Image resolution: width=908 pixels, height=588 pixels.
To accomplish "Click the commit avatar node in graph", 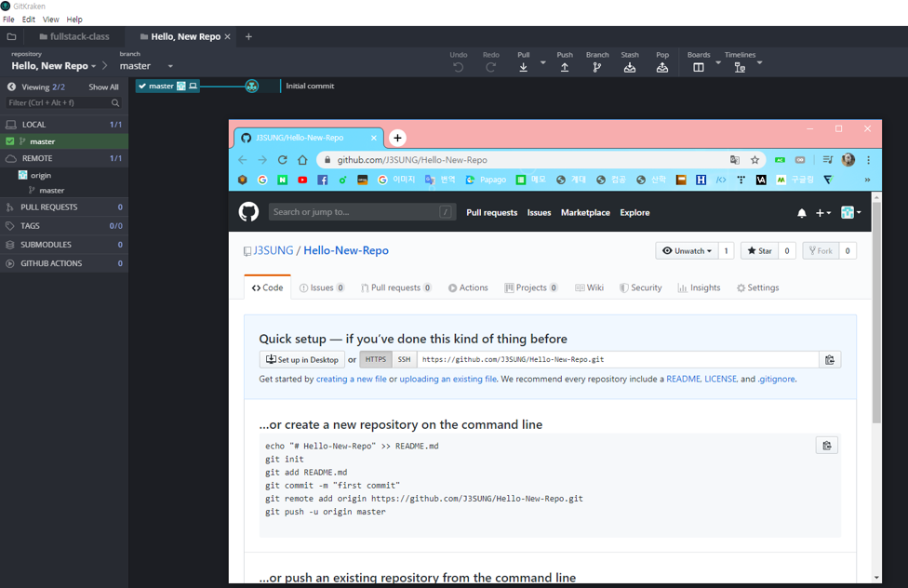I will [252, 87].
